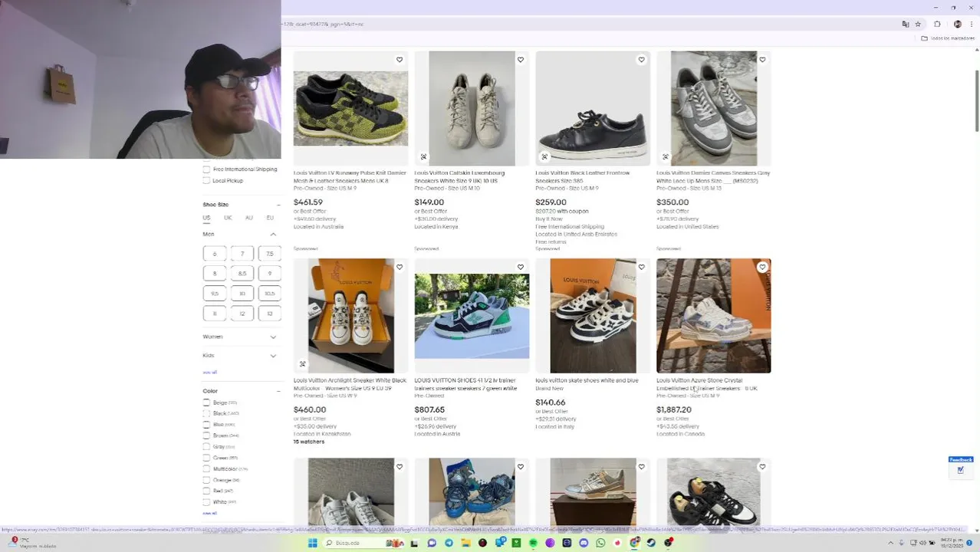Screen dimensions: 980x552
Task: Open the Windows Start menu
Action: [312, 543]
